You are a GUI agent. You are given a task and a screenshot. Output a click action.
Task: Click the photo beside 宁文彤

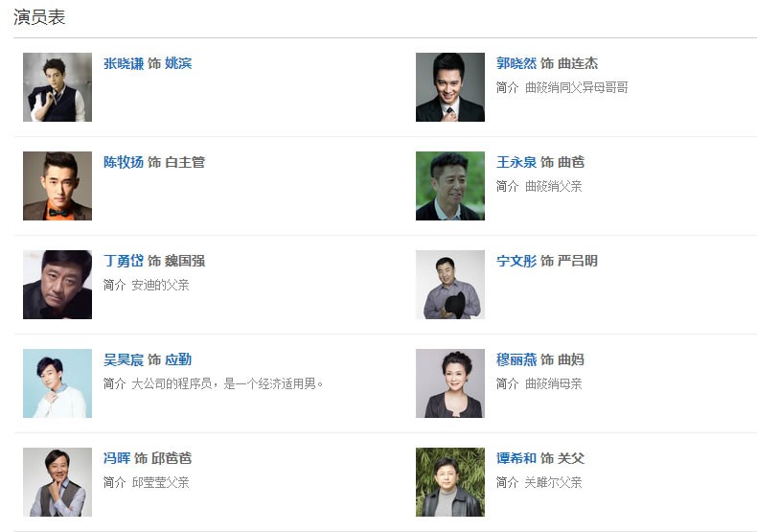[450, 285]
